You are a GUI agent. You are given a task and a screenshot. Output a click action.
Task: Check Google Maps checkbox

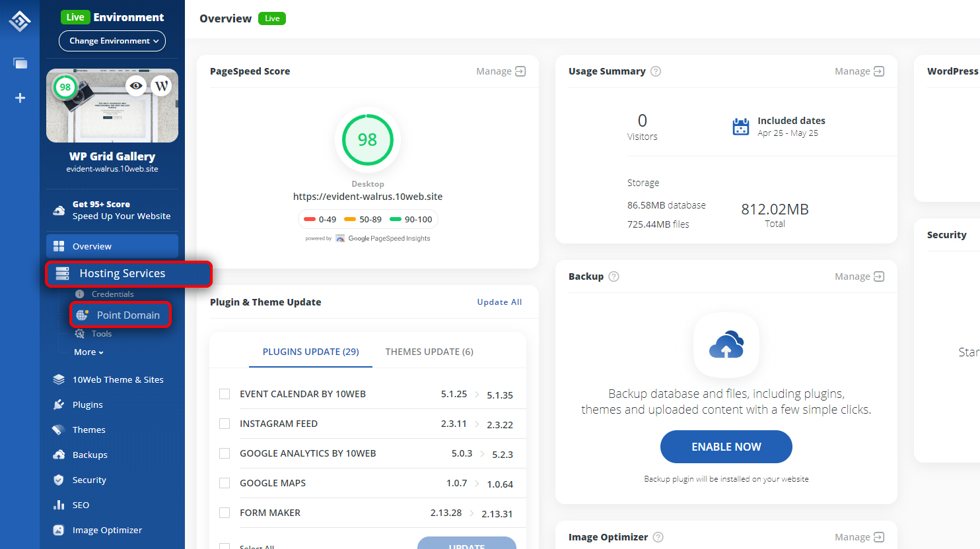pyautogui.click(x=225, y=483)
